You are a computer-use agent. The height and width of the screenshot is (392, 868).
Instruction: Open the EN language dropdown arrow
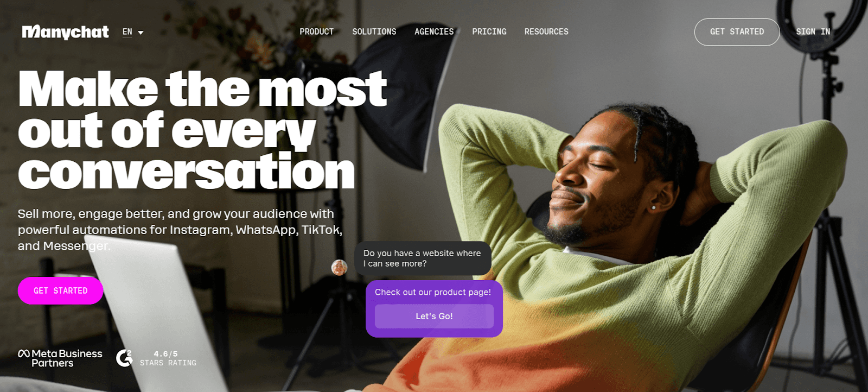tap(141, 33)
